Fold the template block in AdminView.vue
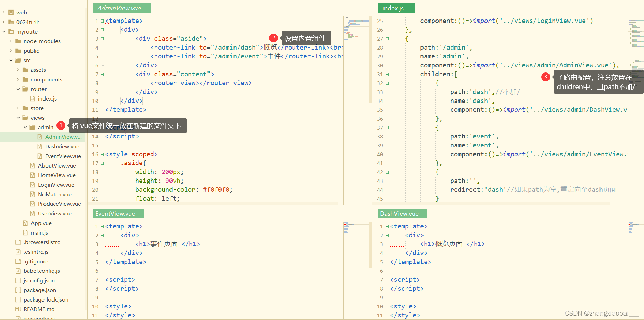The image size is (644, 320). coord(102,21)
